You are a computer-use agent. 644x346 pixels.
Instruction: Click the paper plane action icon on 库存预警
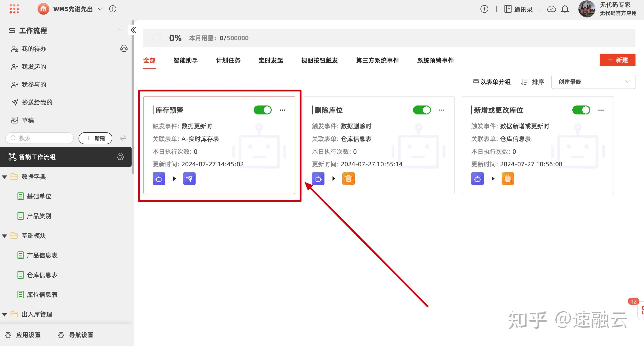189,179
